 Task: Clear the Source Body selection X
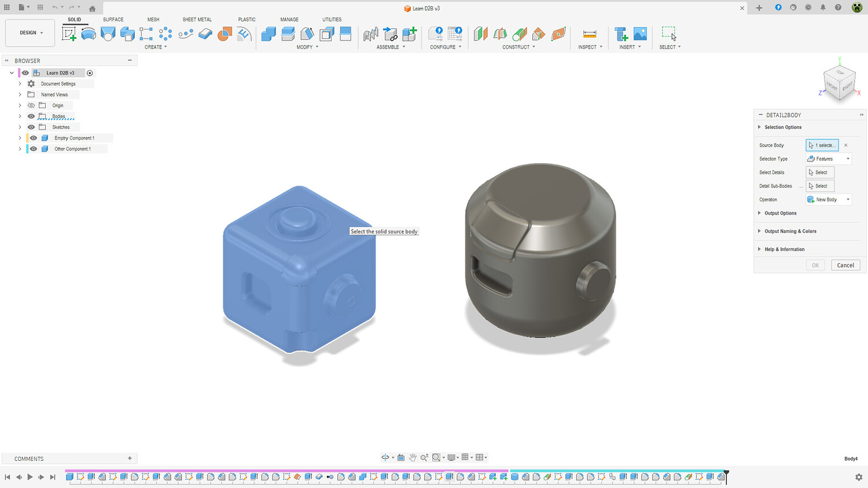pos(845,146)
